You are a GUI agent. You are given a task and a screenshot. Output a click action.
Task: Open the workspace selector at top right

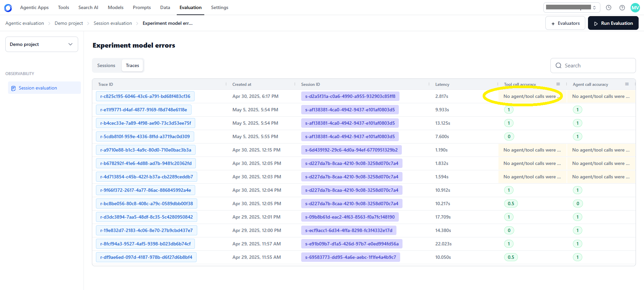tap(572, 7)
